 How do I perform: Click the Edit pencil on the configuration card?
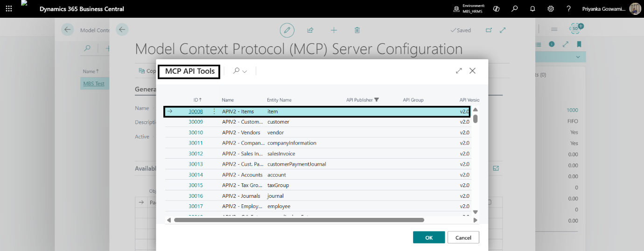point(287,30)
